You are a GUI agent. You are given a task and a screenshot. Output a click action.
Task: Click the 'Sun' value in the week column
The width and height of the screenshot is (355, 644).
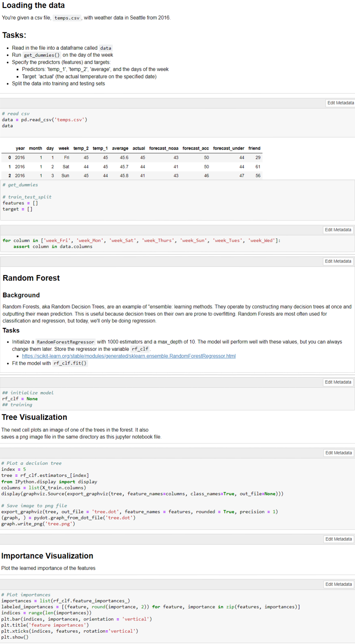[x=65, y=176]
